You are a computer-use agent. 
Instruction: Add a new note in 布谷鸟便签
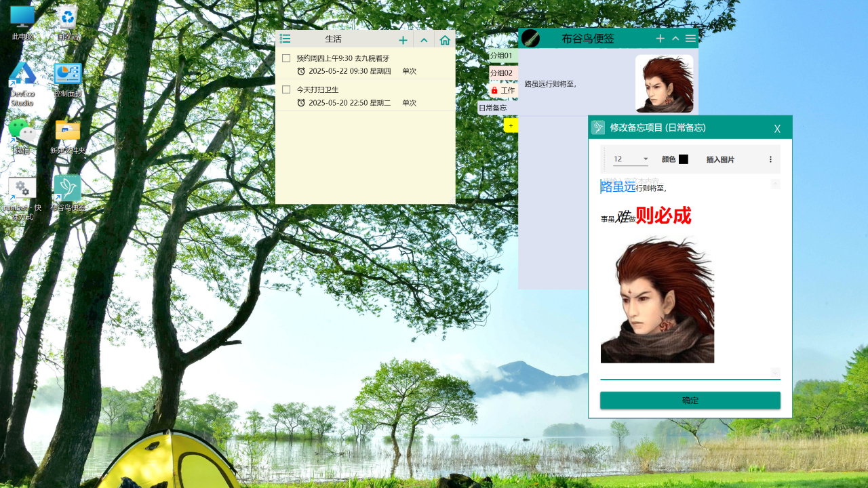tap(660, 39)
